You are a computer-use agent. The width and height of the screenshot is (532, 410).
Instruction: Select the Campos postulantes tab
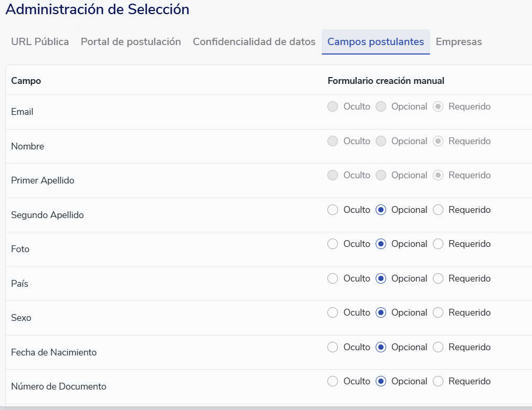pyautogui.click(x=376, y=42)
